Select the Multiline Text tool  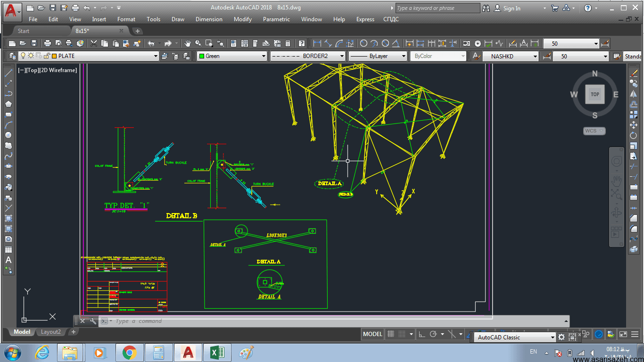[x=8, y=260]
